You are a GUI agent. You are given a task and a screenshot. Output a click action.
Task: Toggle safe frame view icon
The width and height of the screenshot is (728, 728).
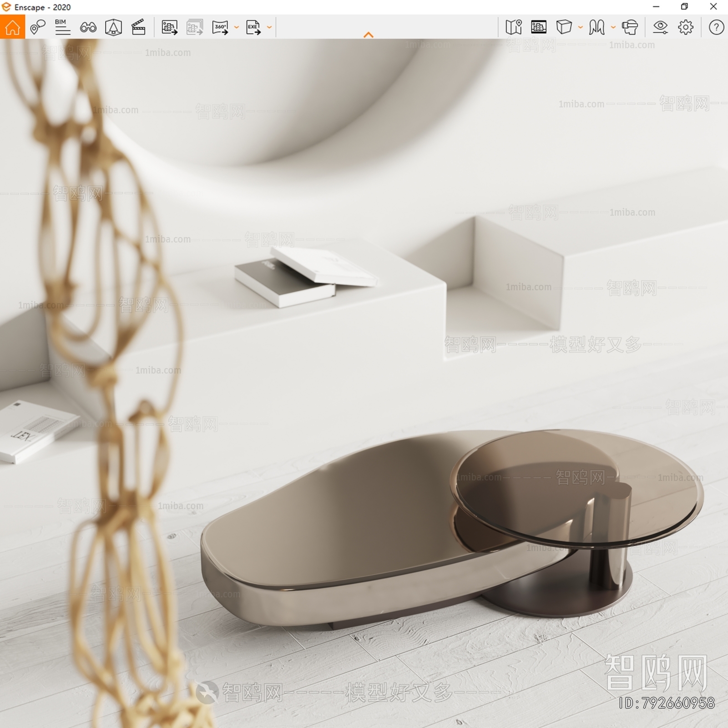(x=113, y=27)
